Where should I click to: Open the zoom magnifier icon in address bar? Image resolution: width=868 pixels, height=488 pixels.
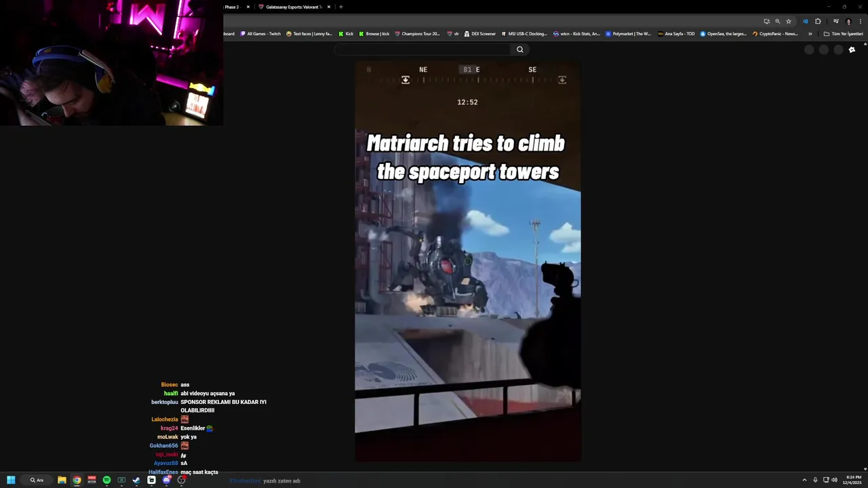(x=777, y=21)
